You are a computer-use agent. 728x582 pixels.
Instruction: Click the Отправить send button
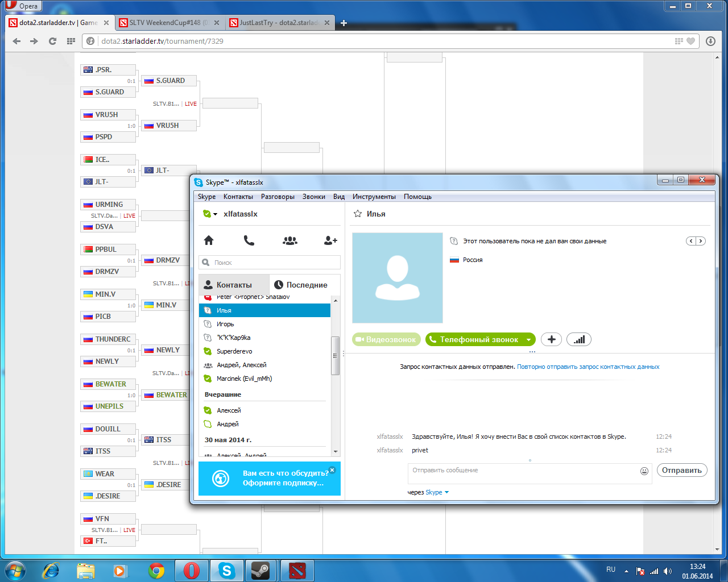(x=682, y=470)
